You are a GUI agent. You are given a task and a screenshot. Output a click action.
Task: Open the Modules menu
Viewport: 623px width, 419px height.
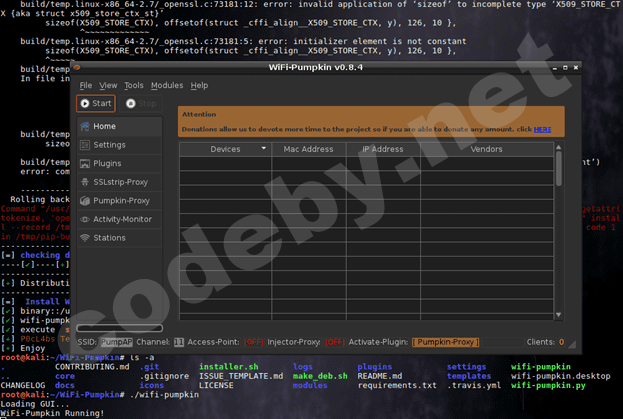pos(167,85)
